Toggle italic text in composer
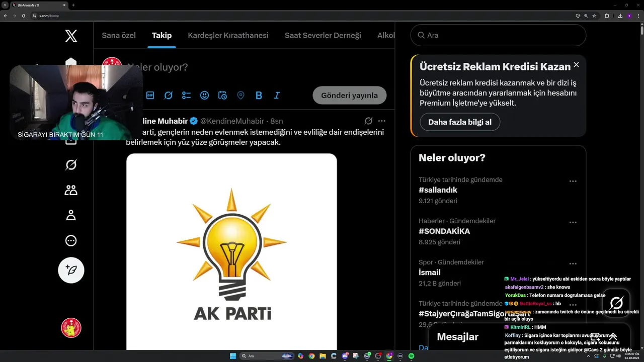This screenshot has height=362, width=644. click(x=277, y=95)
